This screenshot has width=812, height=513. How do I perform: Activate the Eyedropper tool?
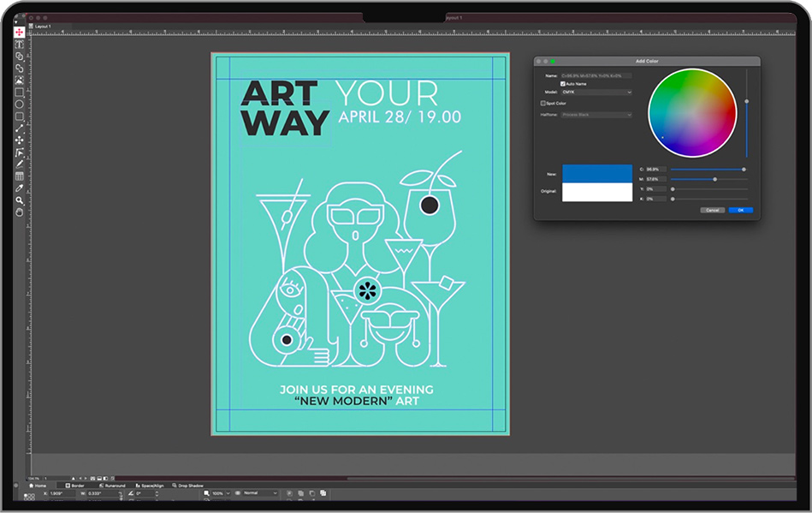click(x=20, y=188)
